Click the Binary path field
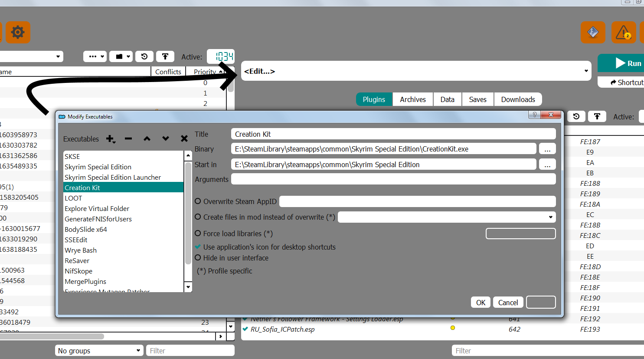Image resolution: width=644 pixels, height=359 pixels. click(384, 149)
